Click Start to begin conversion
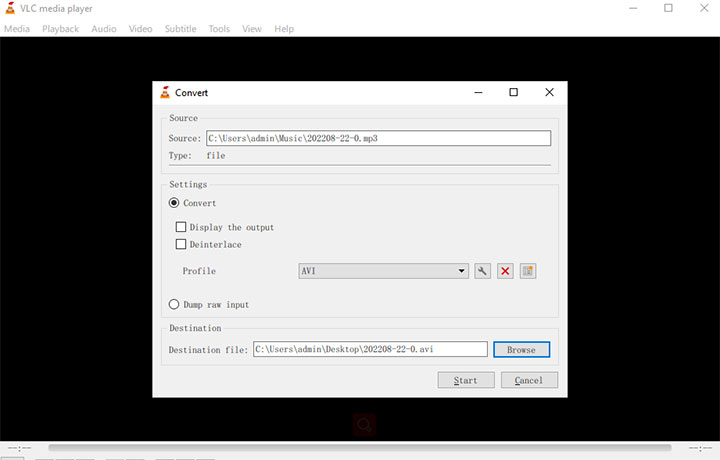720x460 pixels. [x=466, y=380]
